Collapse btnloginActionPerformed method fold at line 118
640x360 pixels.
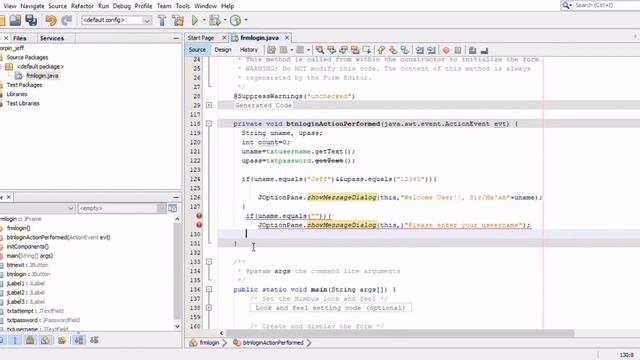point(209,124)
